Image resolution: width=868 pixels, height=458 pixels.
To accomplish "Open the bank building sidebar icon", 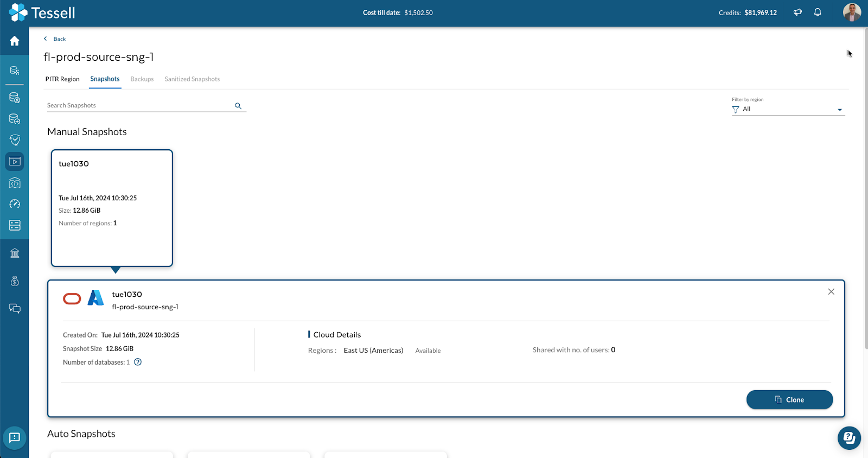I will click(x=15, y=253).
